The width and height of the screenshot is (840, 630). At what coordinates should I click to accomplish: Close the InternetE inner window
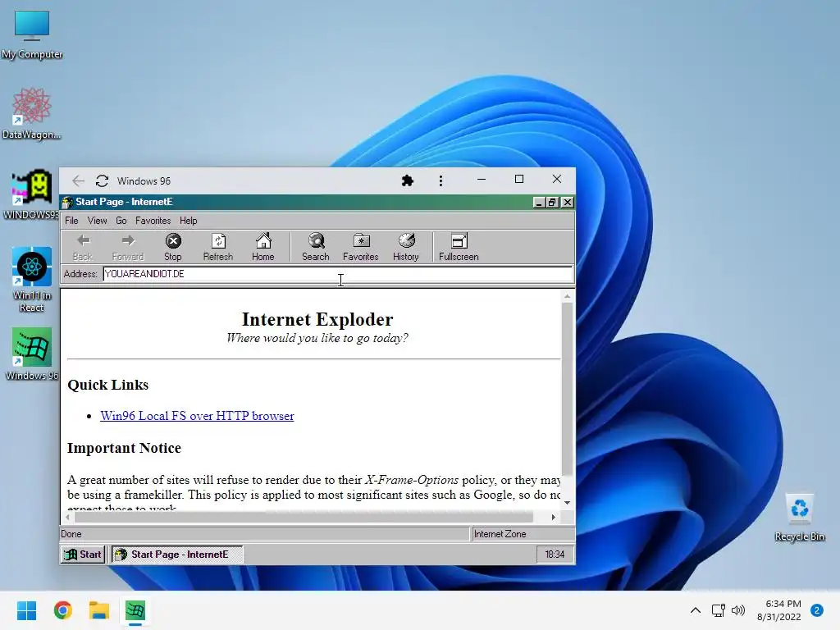tap(568, 203)
